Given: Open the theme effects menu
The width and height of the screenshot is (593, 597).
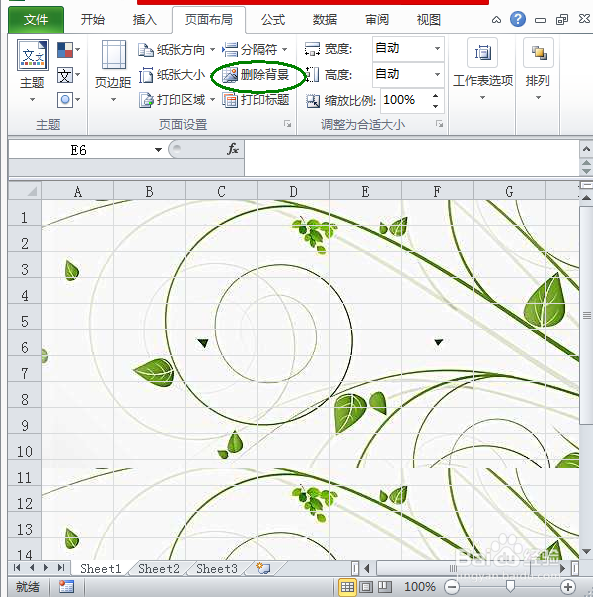Looking at the screenshot, I should (x=68, y=100).
